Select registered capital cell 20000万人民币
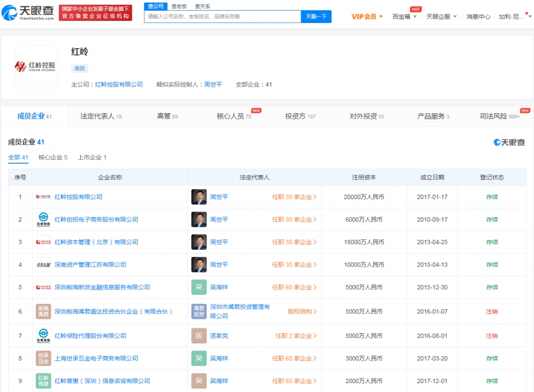 coord(364,197)
